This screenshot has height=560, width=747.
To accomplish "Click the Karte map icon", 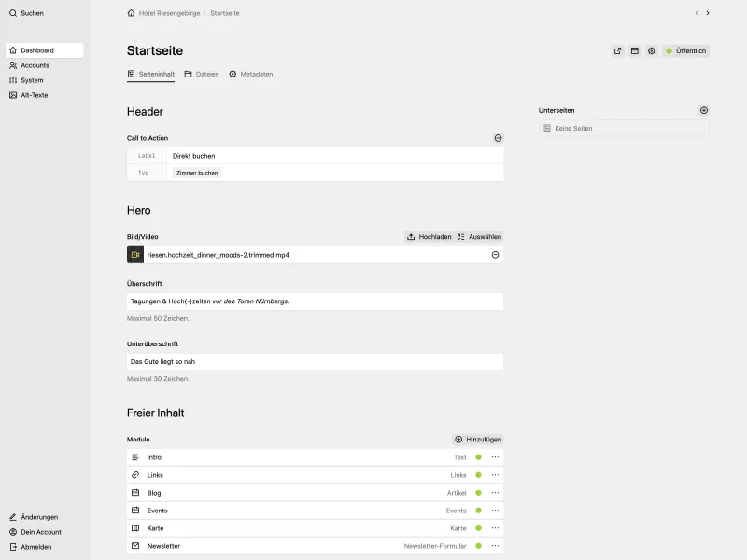I will pos(134,528).
